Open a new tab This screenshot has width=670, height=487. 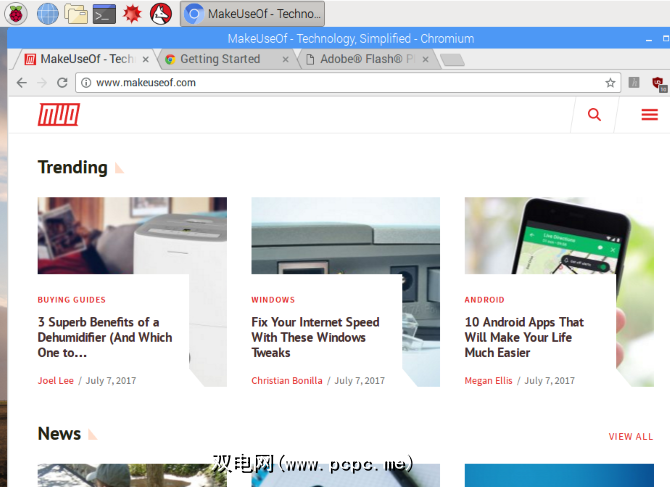pos(453,60)
